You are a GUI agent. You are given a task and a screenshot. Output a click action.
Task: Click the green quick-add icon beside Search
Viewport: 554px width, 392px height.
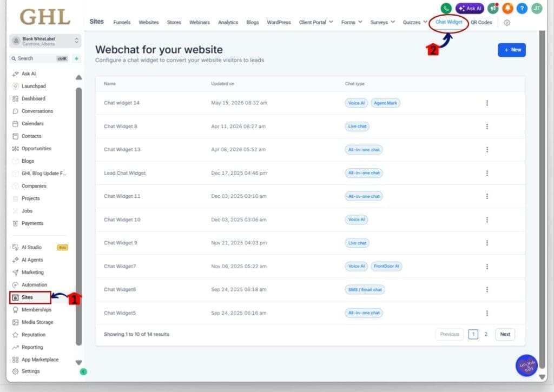tap(76, 58)
